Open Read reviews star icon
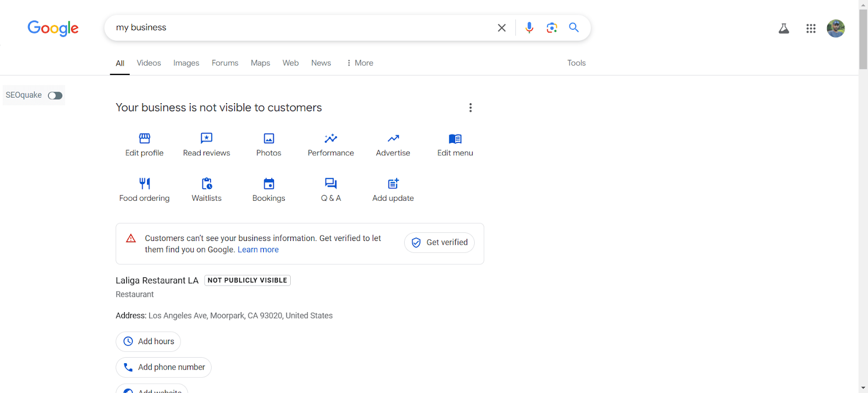The height and width of the screenshot is (393, 868). [x=207, y=138]
